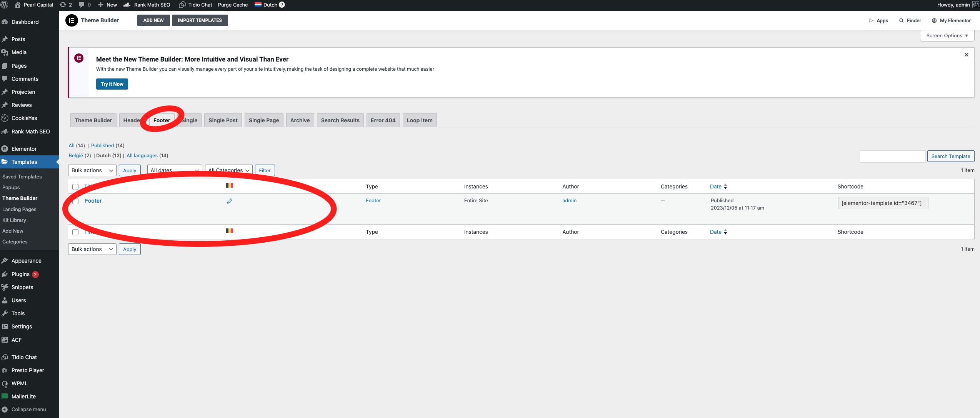
Task: Open Media in the sidebar
Action: pos(19,52)
